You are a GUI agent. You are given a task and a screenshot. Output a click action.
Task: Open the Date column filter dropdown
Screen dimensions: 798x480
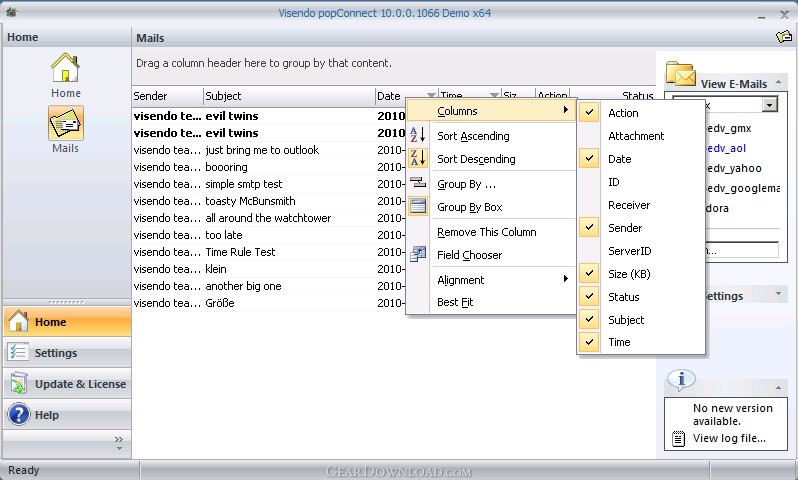coord(431,95)
